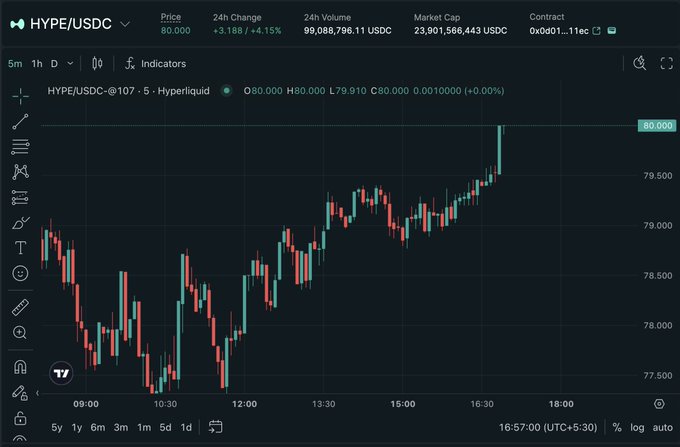
Task: Collapse the drawing toolbar arrow
Action: [x=37, y=393]
